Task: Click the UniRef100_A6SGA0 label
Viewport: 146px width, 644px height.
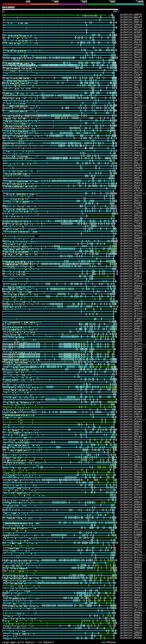Action: (131, 30)
